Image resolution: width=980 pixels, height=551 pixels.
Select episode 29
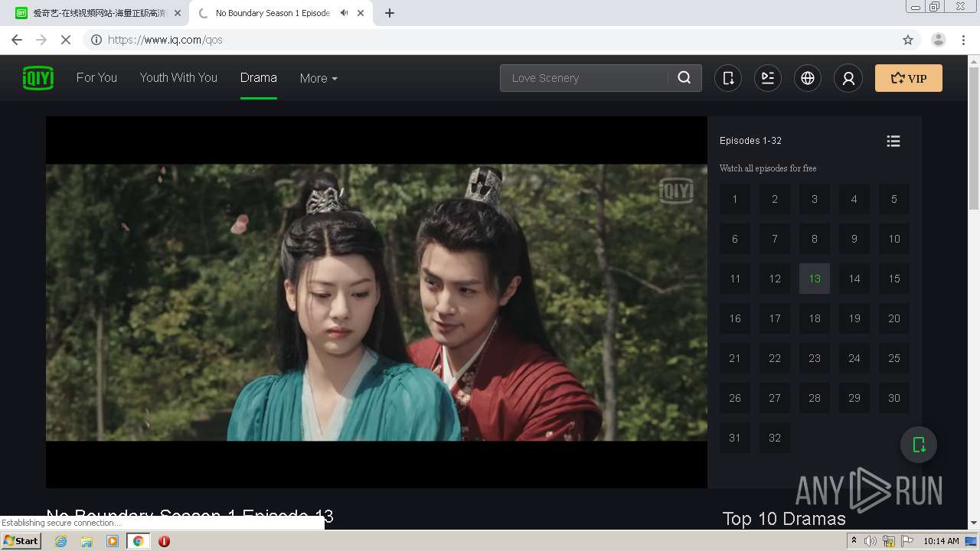coord(854,398)
